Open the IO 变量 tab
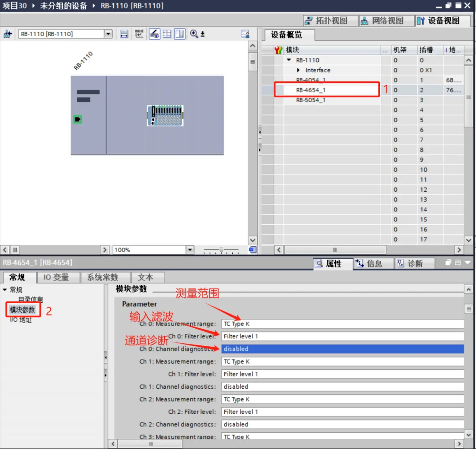476x449 pixels. click(56, 277)
